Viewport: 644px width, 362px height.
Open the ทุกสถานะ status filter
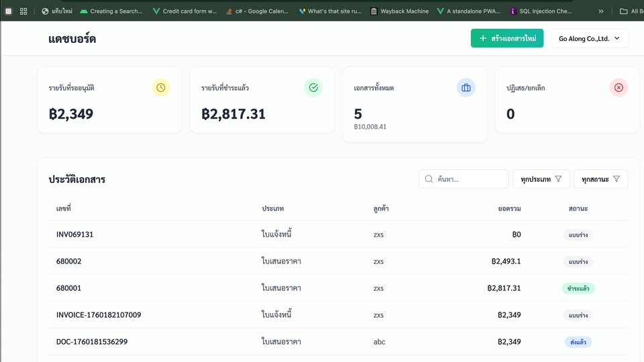point(600,179)
